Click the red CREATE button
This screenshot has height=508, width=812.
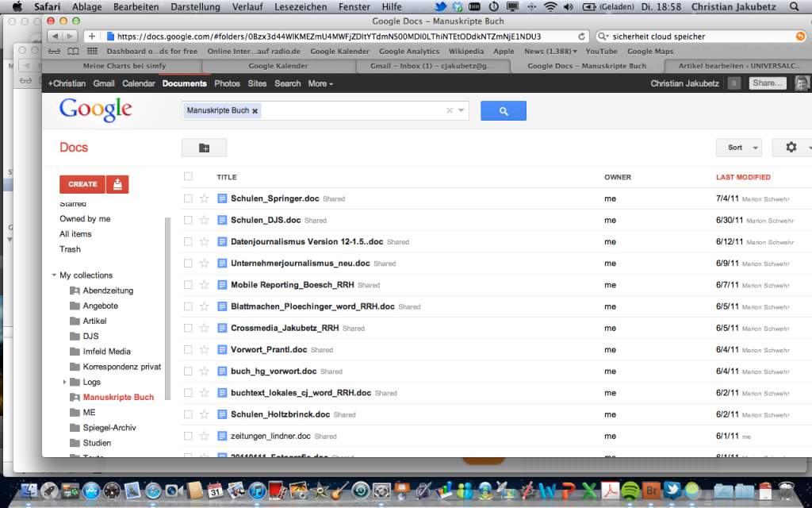click(x=82, y=184)
